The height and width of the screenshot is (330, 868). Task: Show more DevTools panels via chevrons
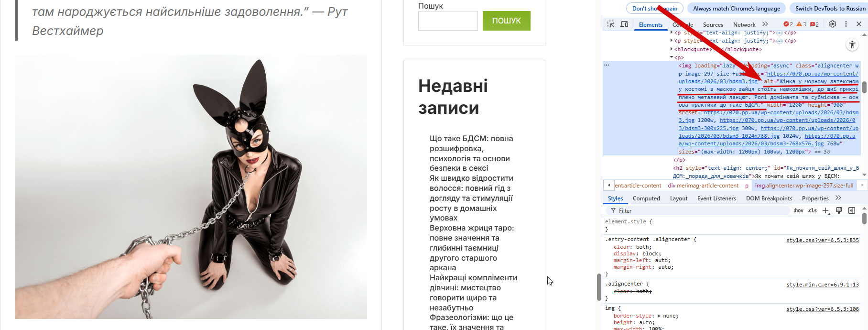coord(765,24)
